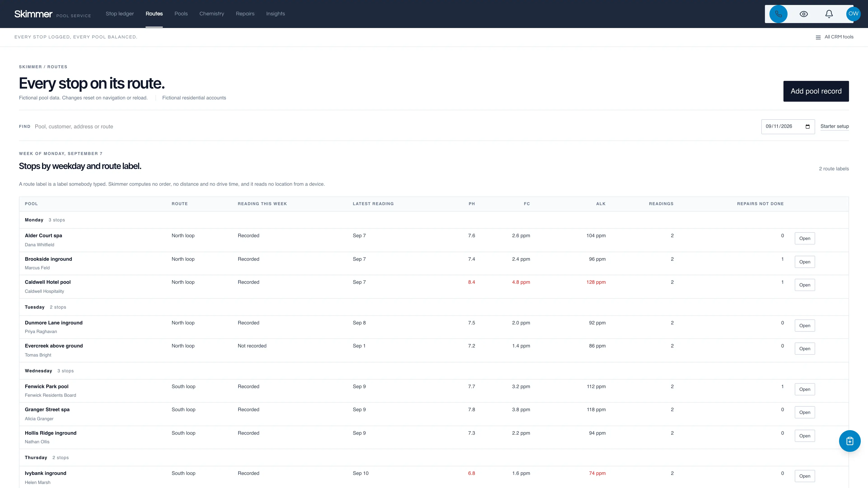Click the red 8.4 pH value
Viewport: 868px width, 488px height.
click(x=471, y=282)
